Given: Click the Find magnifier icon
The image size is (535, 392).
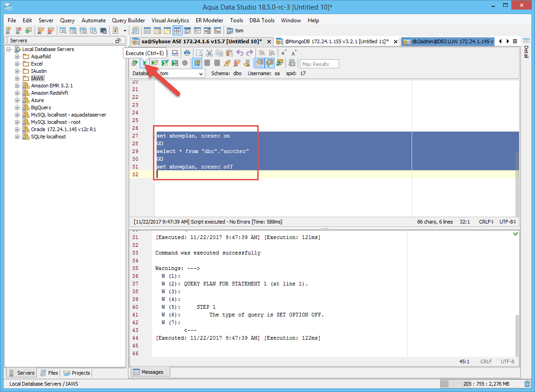Looking at the screenshot, I should click(262, 53).
